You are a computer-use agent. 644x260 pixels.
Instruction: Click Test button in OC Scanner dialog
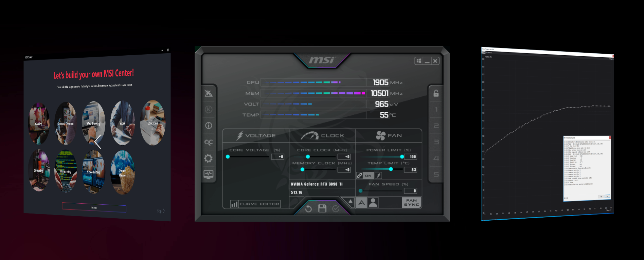(x=601, y=197)
